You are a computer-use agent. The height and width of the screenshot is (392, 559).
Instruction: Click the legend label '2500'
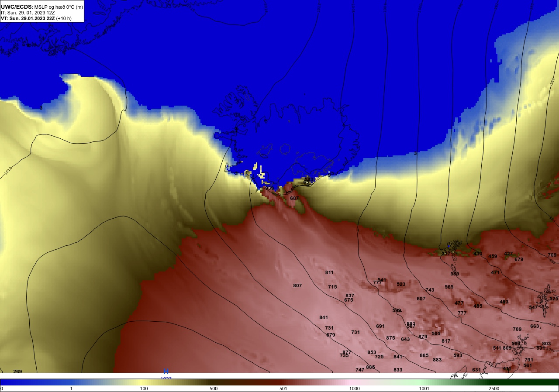494,389
